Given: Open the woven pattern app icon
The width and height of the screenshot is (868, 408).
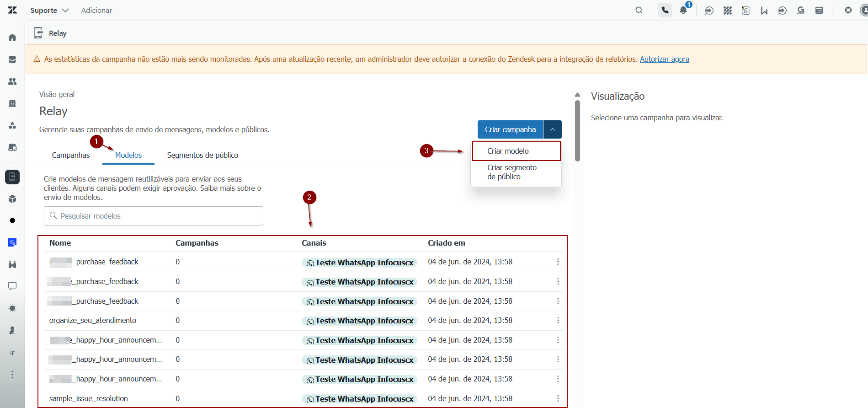Looking at the screenshot, I should click(728, 10).
